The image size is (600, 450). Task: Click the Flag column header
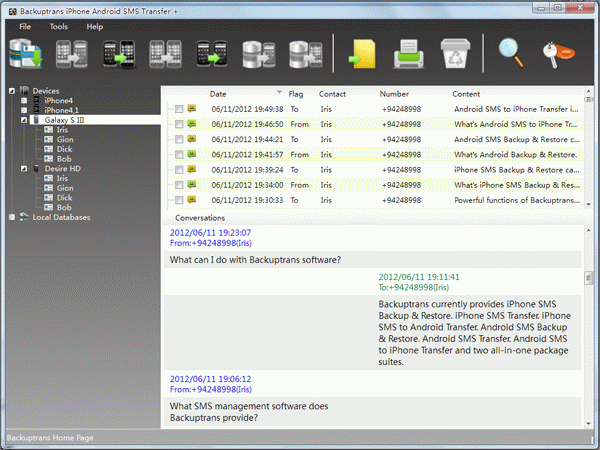[x=295, y=94]
